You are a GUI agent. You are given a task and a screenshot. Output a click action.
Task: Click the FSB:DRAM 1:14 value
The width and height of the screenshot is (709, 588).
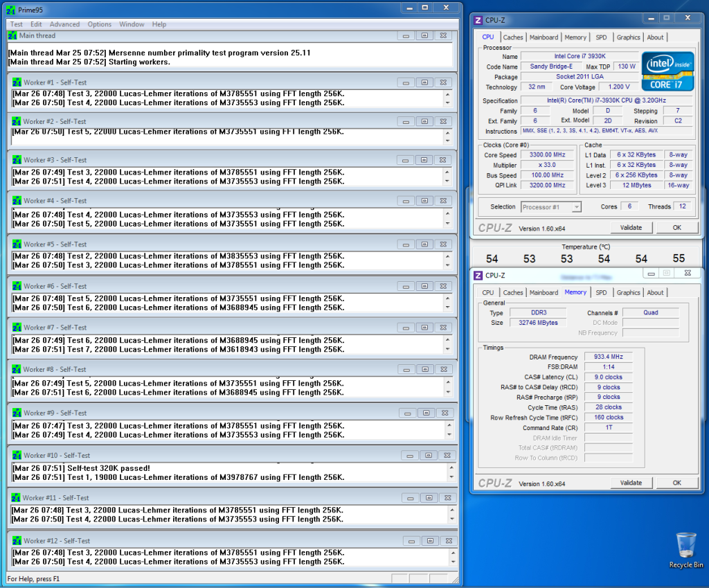pyautogui.click(x=608, y=367)
